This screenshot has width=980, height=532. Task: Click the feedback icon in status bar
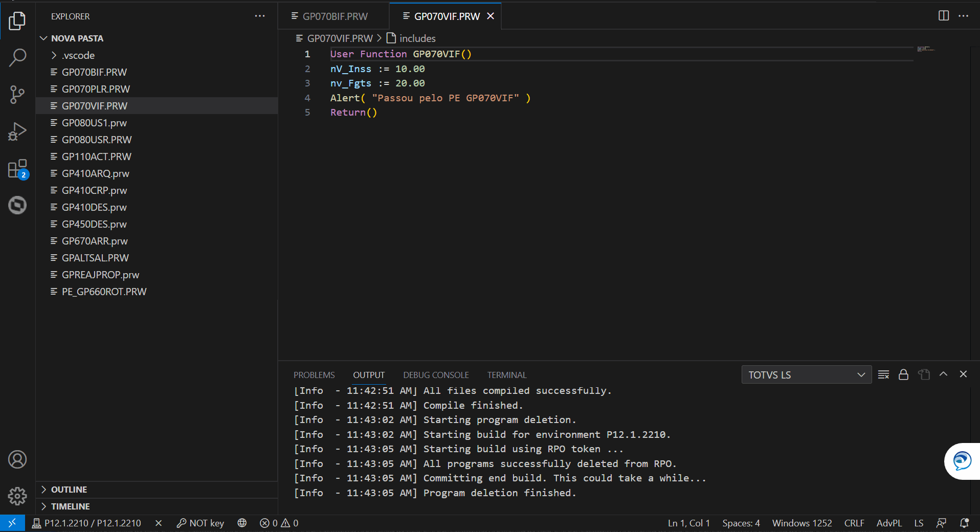[x=941, y=523]
